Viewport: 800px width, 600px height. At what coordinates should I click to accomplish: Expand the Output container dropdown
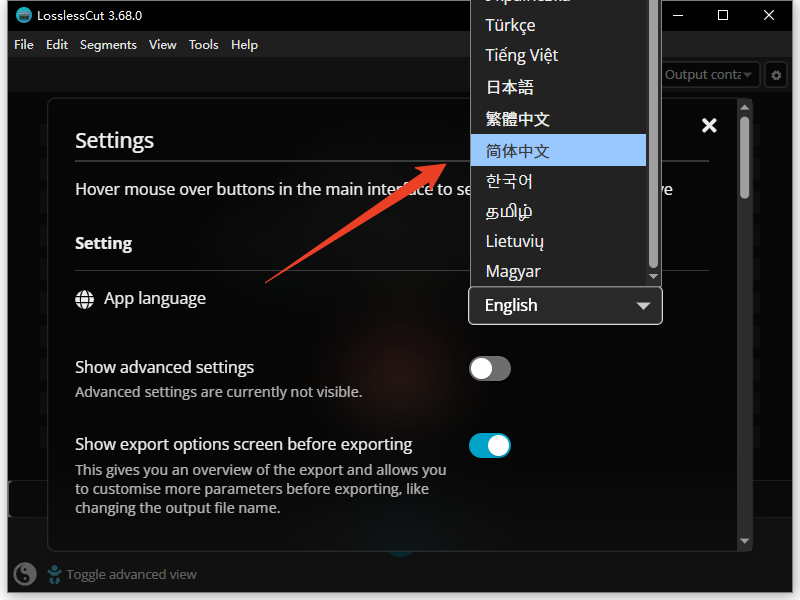709,75
